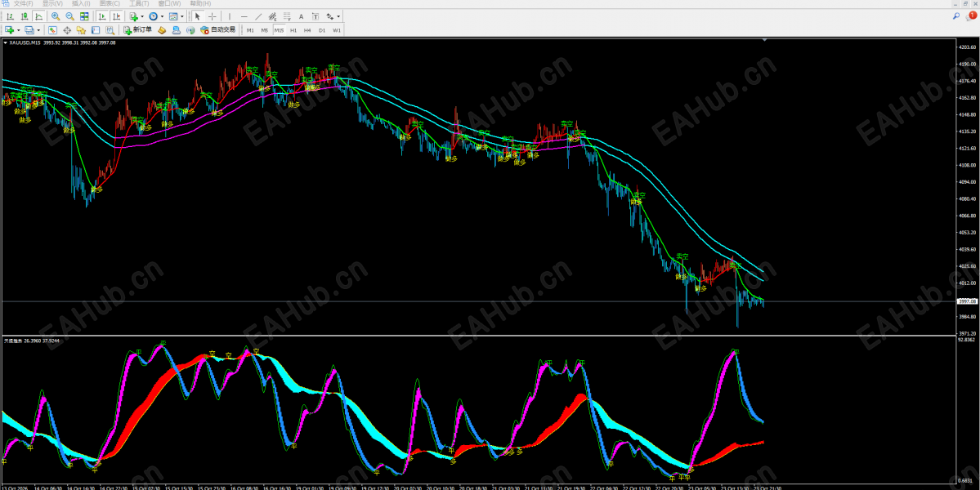The image size is (980, 490).
Task: Switch timeframe to H1
Action: click(x=293, y=30)
